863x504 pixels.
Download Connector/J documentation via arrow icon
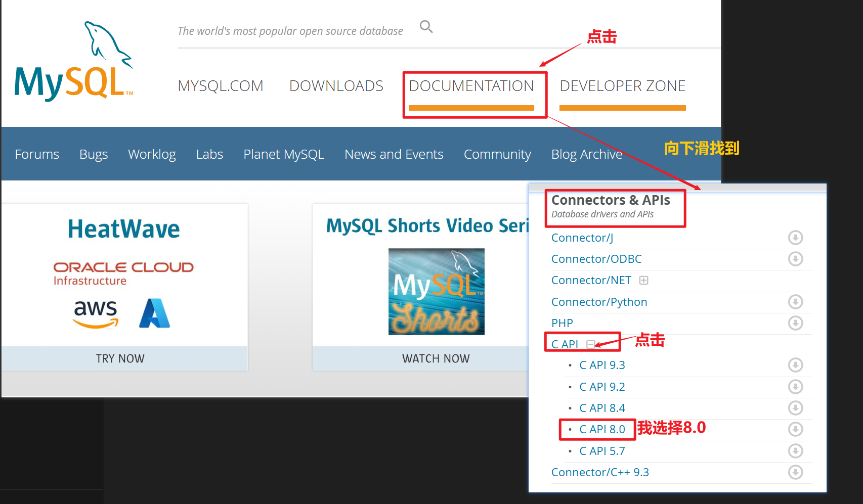coord(795,238)
